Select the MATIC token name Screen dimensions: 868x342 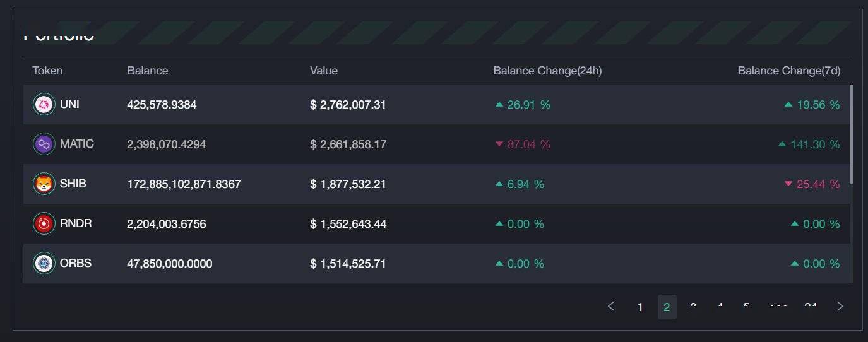[x=77, y=144]
